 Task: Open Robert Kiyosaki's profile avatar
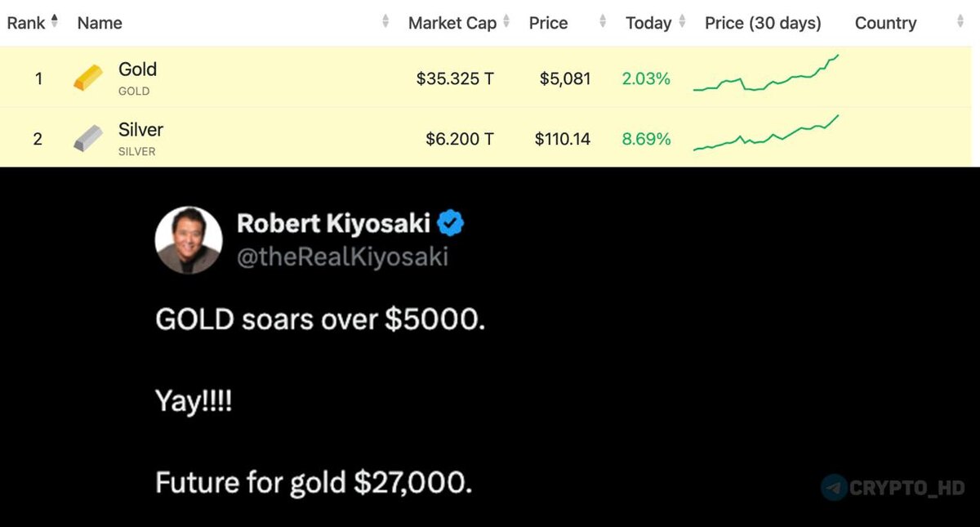click(x=189, y=239)
